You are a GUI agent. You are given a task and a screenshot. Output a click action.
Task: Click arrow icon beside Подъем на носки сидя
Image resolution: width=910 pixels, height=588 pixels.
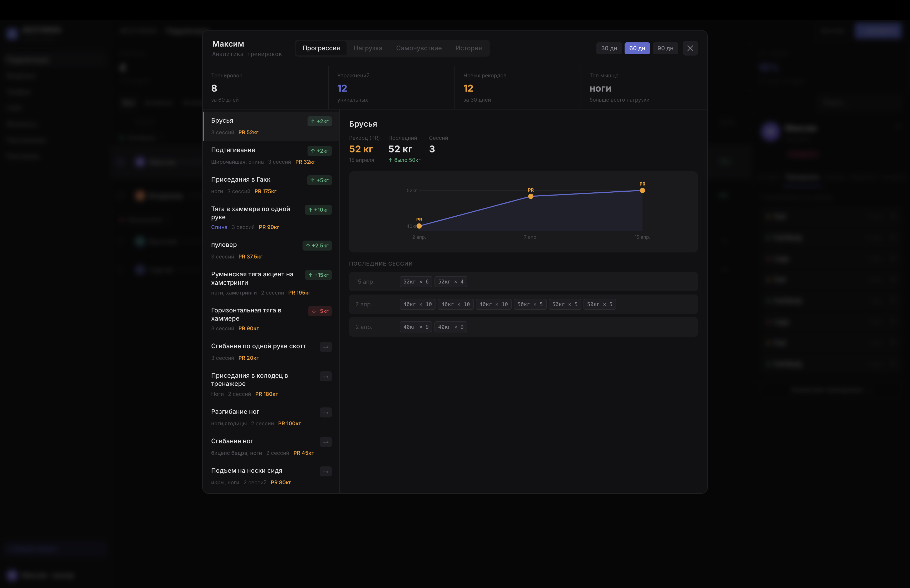click(x=325, y=472)
